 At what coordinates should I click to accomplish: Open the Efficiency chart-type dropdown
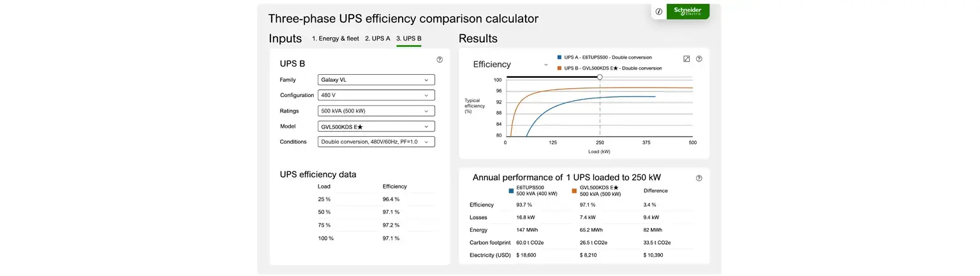click(511, 65)
